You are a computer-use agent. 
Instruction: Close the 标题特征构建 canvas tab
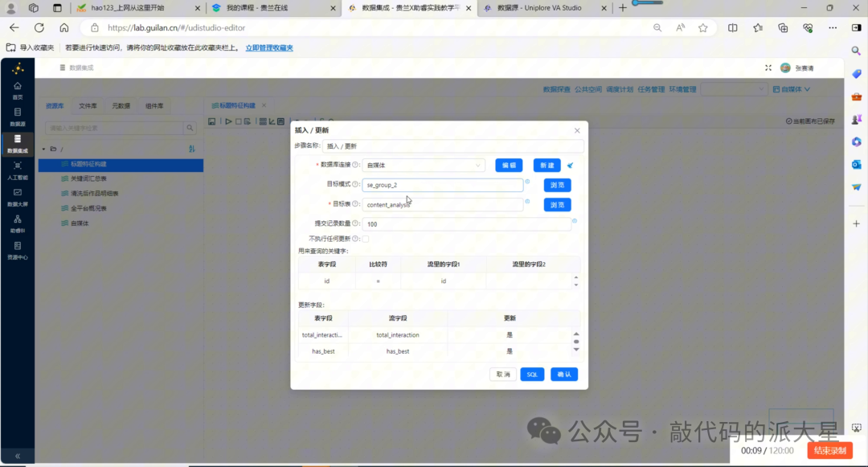click(264, 105)
